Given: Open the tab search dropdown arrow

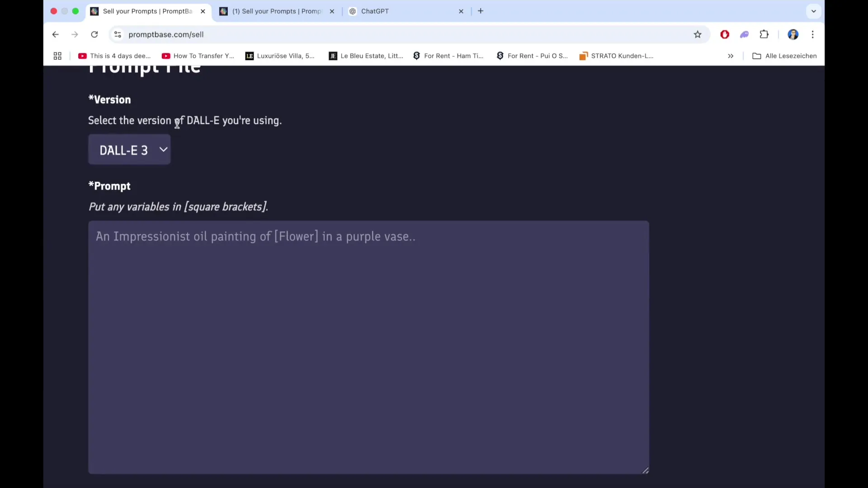Looking at the screenshot, I should point(813,11).
